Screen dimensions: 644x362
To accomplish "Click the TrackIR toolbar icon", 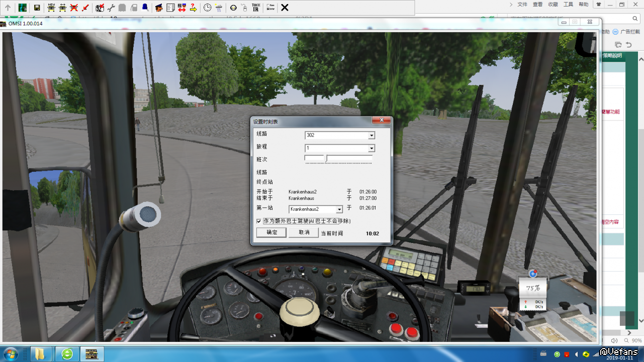I will click(x=255, y=8).
